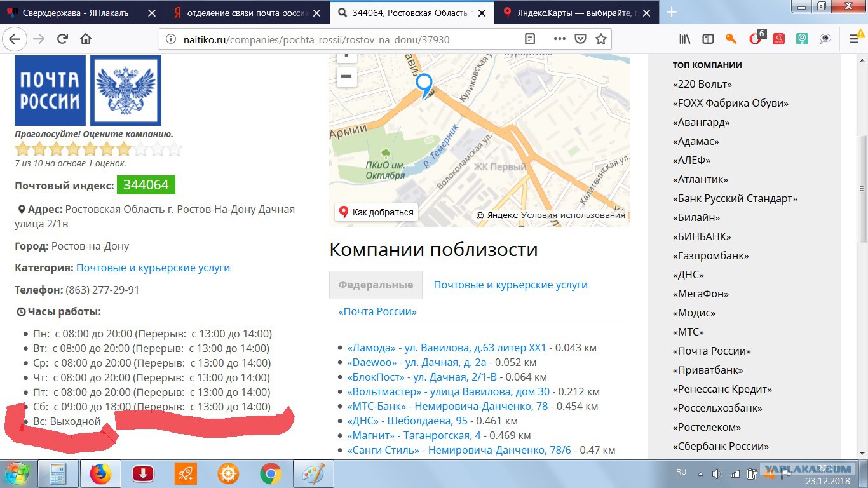
Task: Open Почтовые и курьерские услуги category link
Action: 153,268
